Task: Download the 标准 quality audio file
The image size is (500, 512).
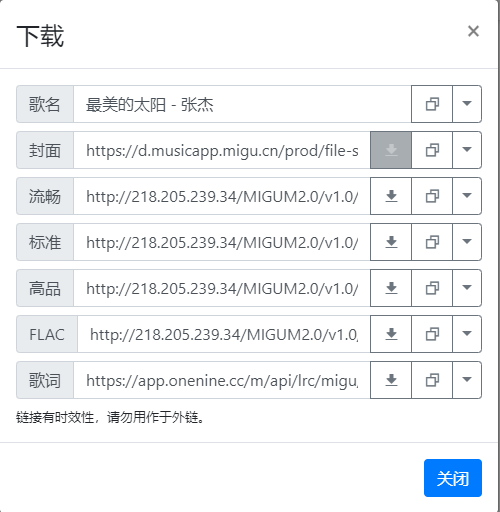Action: (x=391, y=242)
